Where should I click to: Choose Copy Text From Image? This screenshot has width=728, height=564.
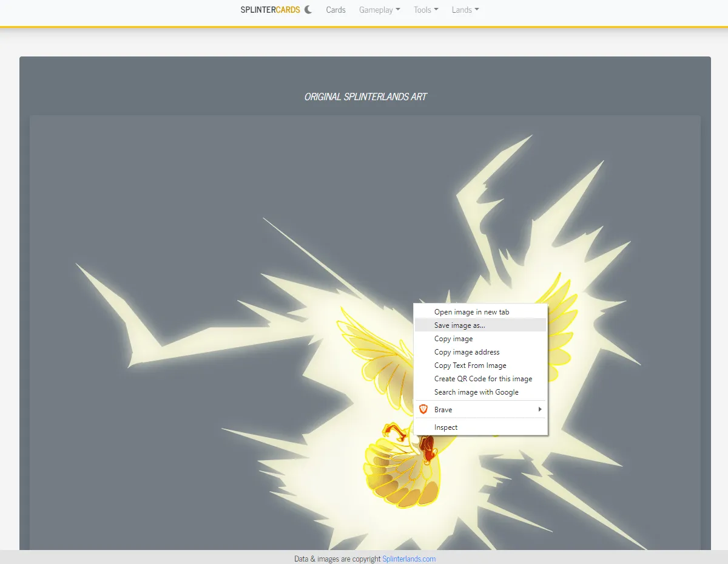tap(480, 365)
